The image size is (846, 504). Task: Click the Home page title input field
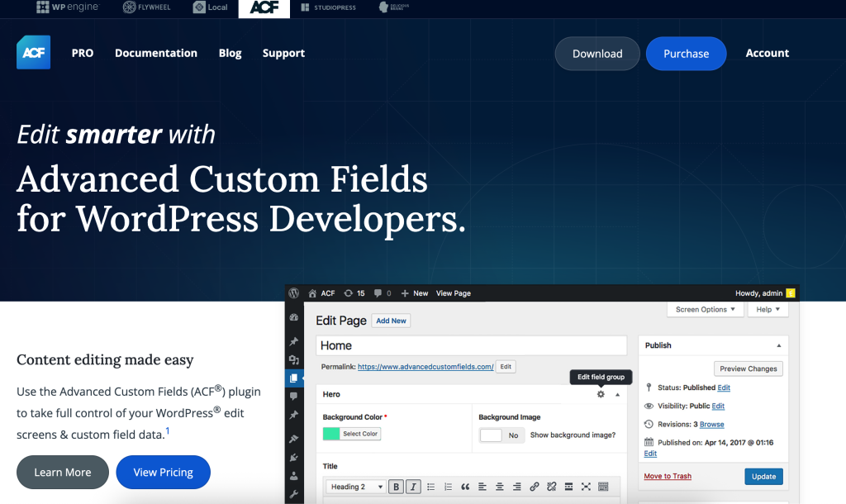[x=471, y=345]
